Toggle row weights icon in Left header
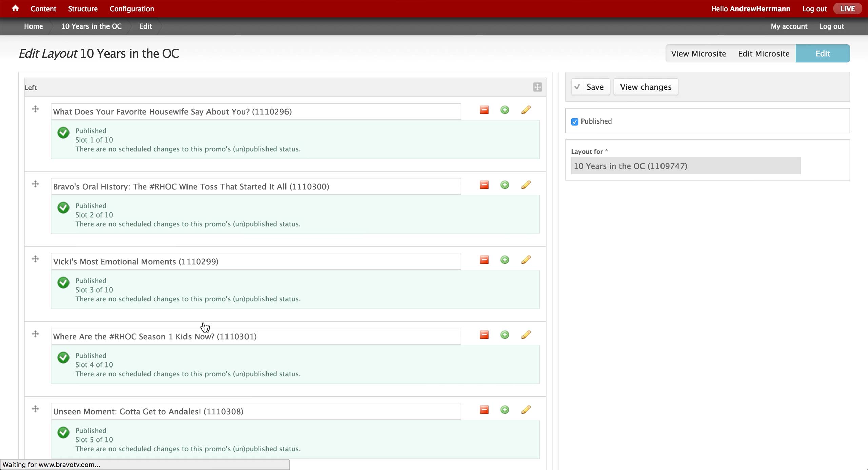This screenshot has height=470, width=868. click(537, 87)
